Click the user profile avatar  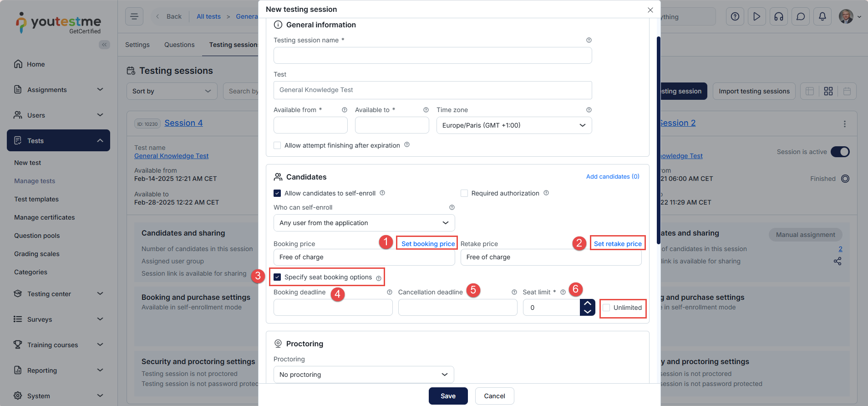click(x=846, y=16)
